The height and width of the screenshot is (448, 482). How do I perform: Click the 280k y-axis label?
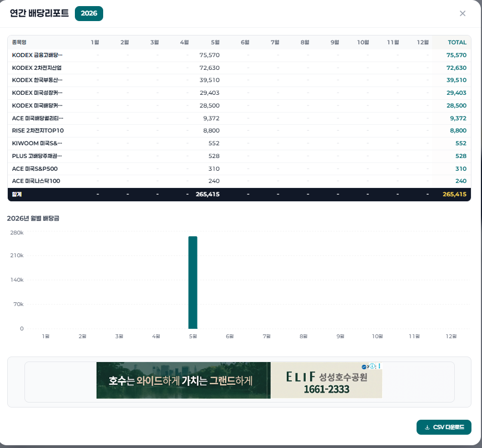pyautogui.click(x=17, y=233)
